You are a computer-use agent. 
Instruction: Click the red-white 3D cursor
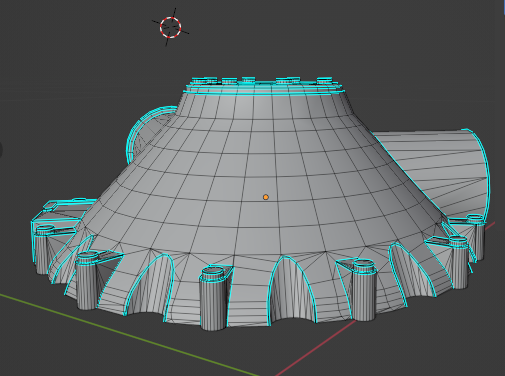pos(170,27)
